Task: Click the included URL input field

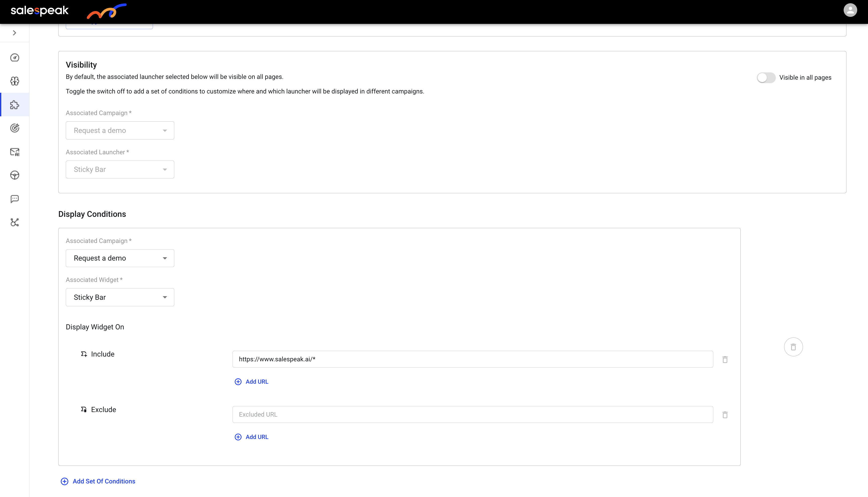Action: pos(473,359)
